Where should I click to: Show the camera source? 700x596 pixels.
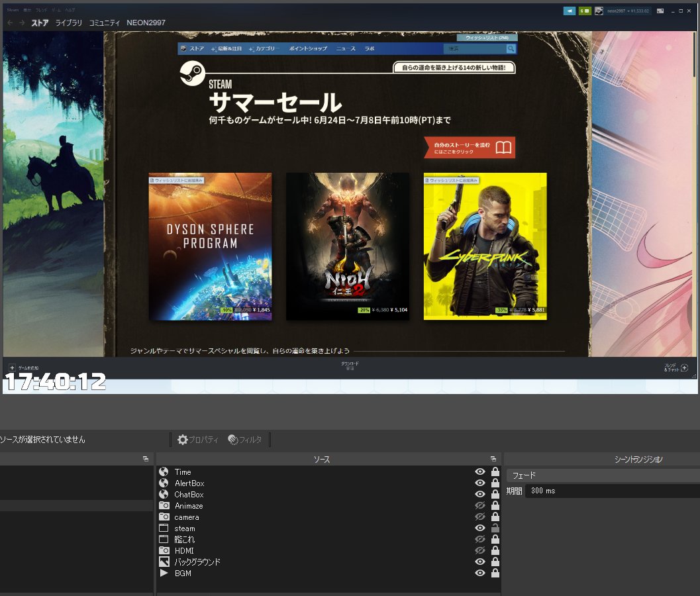pos(480,517)
